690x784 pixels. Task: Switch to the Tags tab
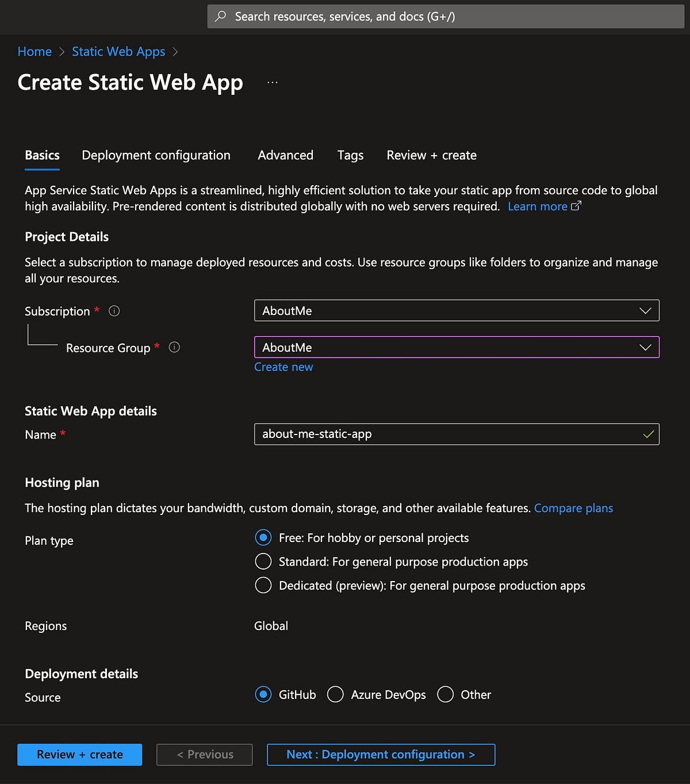(350, 155)
